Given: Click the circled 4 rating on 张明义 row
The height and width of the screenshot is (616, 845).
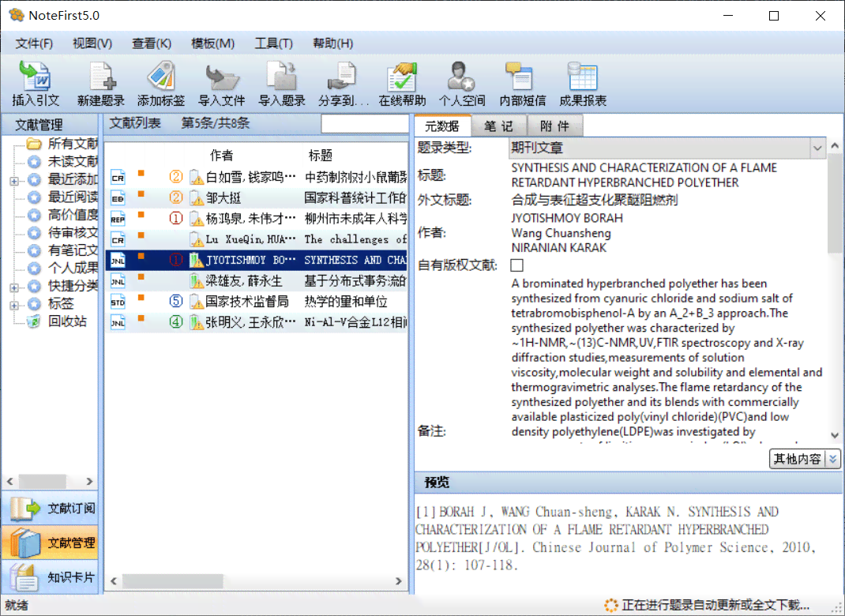Looking at the screenshot, I should tap(175, 322).
